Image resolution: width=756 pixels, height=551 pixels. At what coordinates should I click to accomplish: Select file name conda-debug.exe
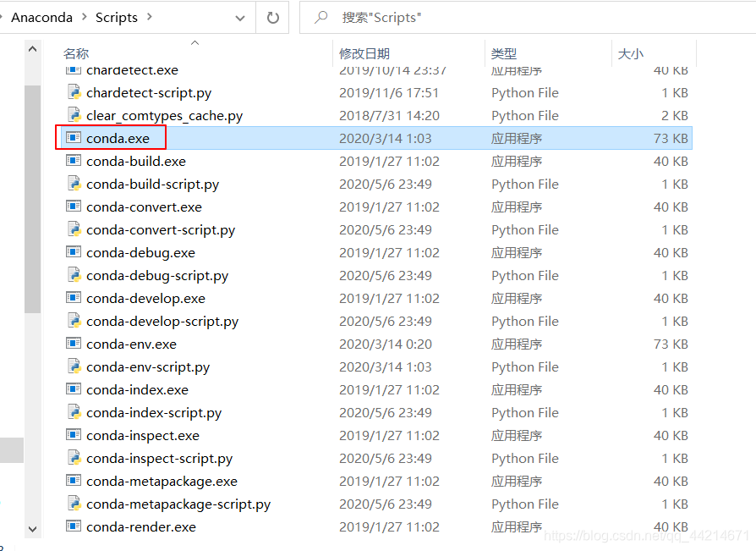click(140, 253)
